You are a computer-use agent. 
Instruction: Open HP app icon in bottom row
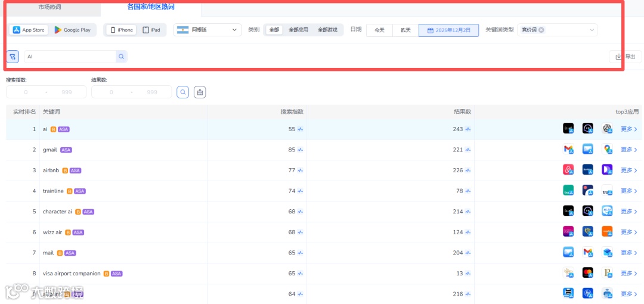click(588, 293)
